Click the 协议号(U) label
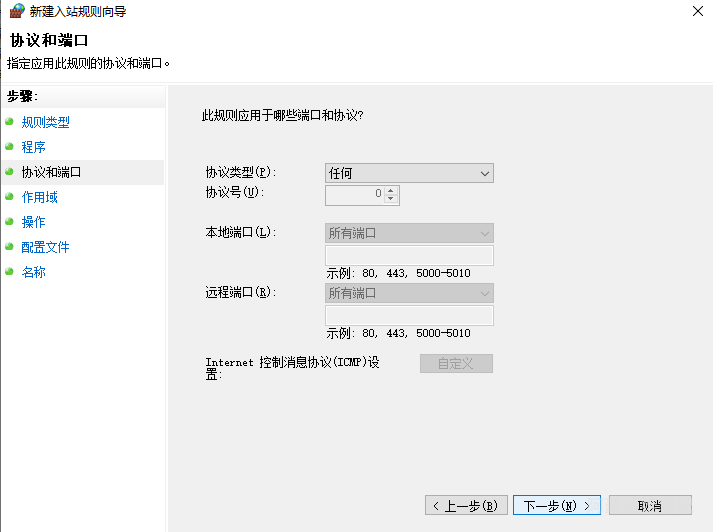The height and width of the screenshot is (532, 713). tap(235, 192)
